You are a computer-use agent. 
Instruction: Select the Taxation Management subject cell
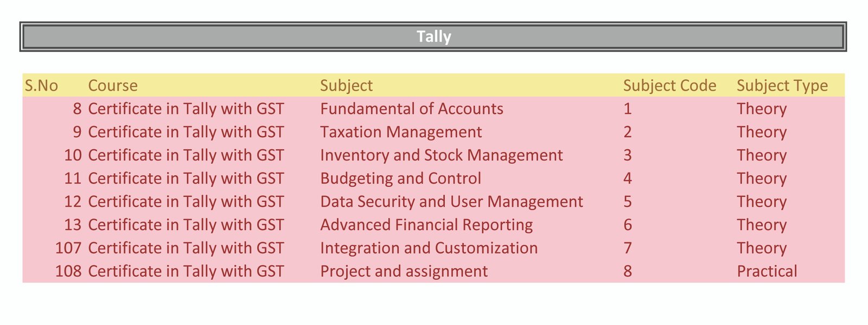(401, 132)
